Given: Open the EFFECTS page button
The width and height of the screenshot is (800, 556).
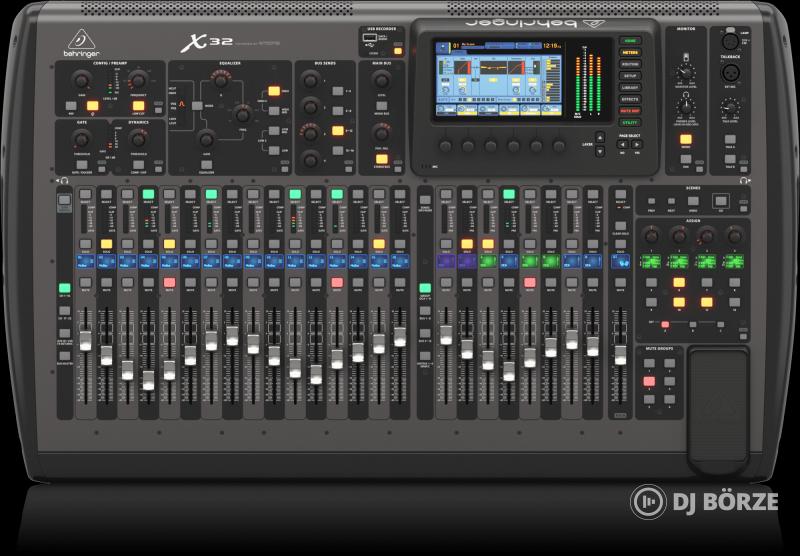Looking at the screenshot, I should click(x=630, y=99).
